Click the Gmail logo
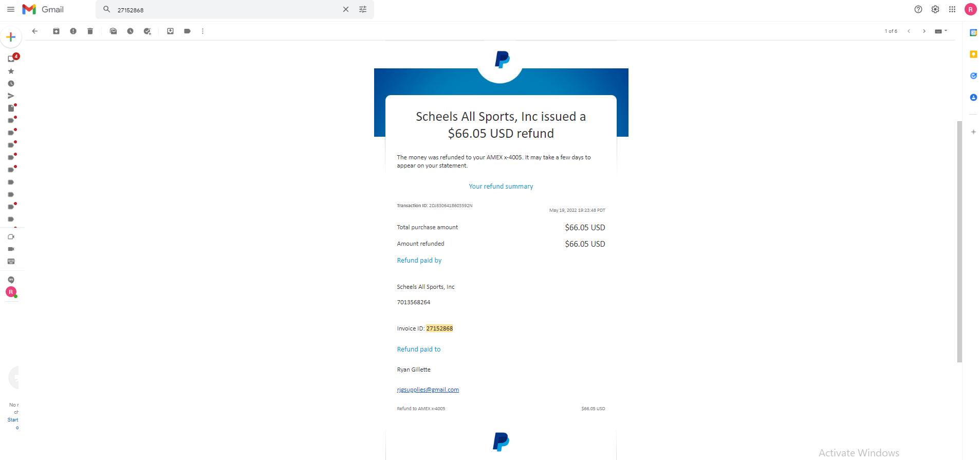980x460 pixels. point(43,9)
